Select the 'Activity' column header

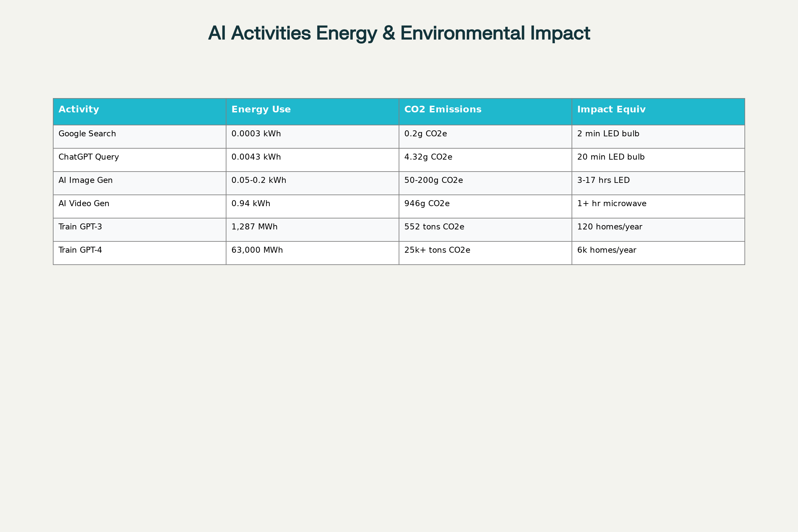click(x=79, y=110)
